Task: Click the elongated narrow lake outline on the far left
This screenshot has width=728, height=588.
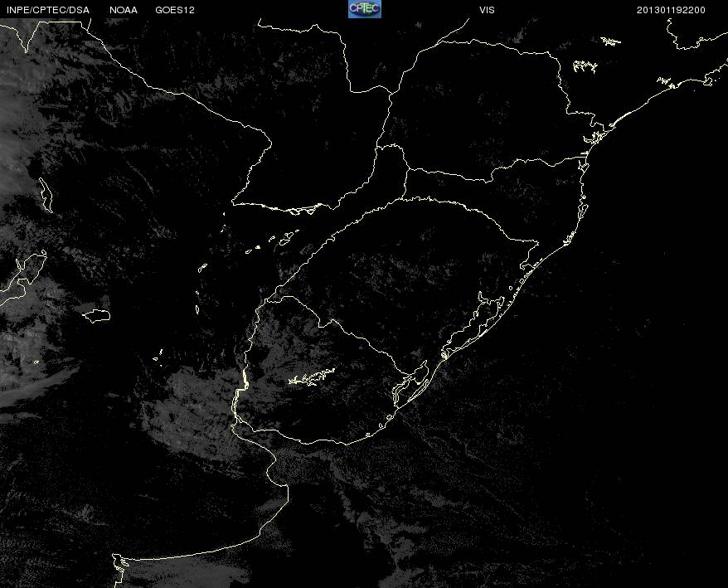Action: tap(46, 194)
